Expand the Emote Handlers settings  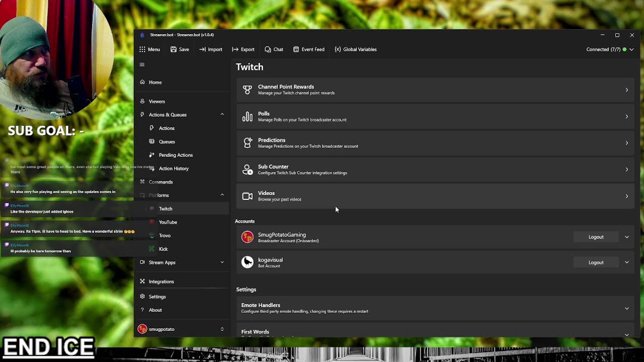(435, 308)
